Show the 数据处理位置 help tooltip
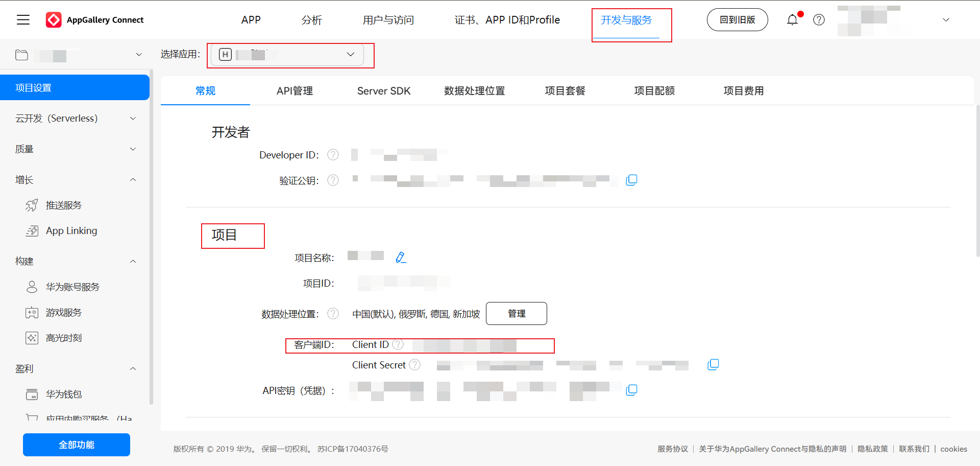Image resolution: width=980 pixels, height=466 pixels. pos(333,313)
